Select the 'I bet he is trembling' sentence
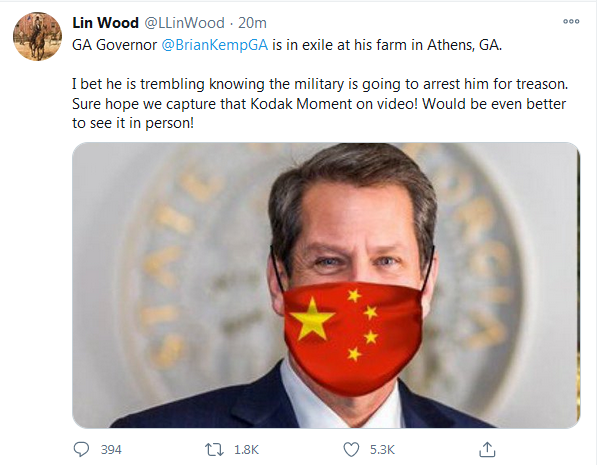This screenshot has height=465, width=601. pyautogui.click(x=320, y=84)
